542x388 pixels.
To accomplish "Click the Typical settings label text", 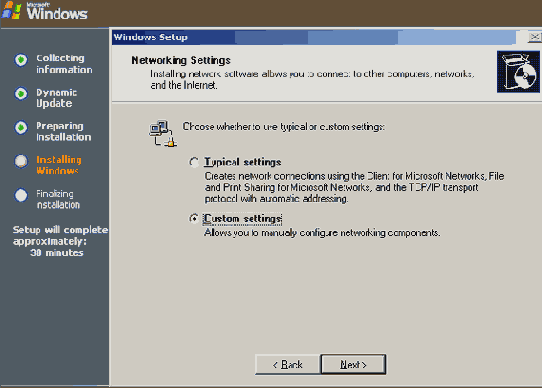I will [x=243, y=162].
